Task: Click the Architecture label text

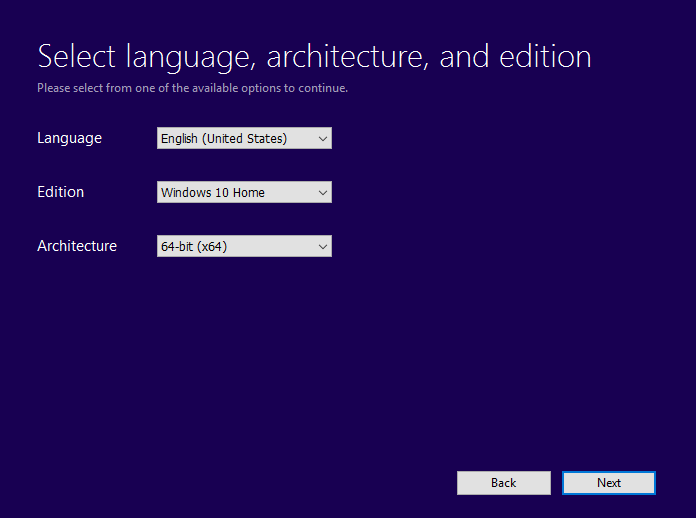Action: click(x=77, y=246)
